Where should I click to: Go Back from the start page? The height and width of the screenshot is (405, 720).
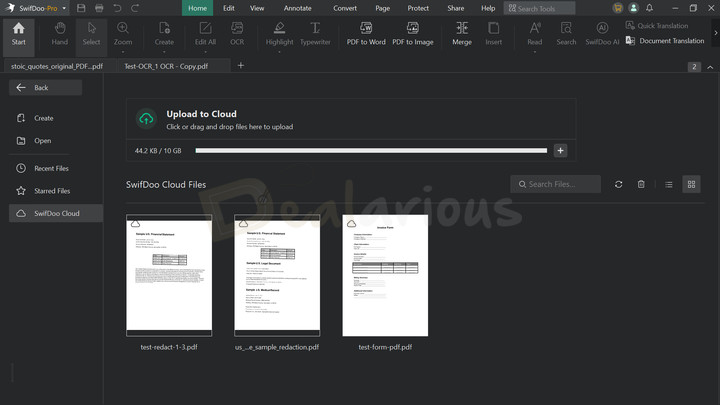(x=45, y=88)
